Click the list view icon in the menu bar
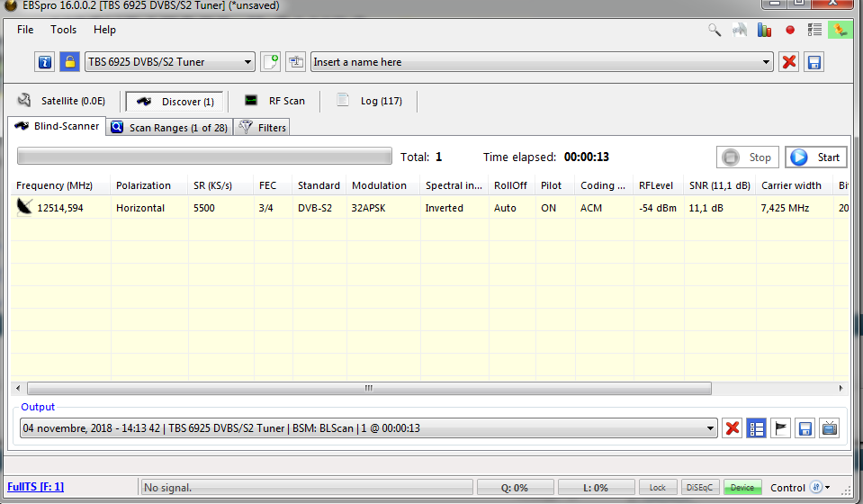Image resolution: width=863 pixels, height=504 pixels. click(814, 30)
